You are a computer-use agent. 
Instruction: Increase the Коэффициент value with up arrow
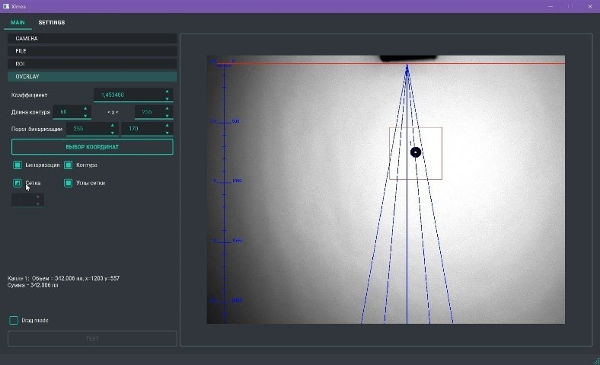pos(167,92)
